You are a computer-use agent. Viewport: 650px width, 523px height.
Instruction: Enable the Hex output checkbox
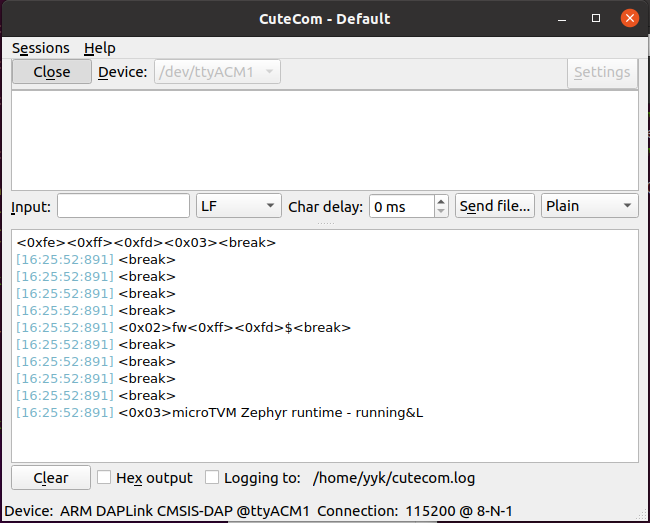point(104,478)
